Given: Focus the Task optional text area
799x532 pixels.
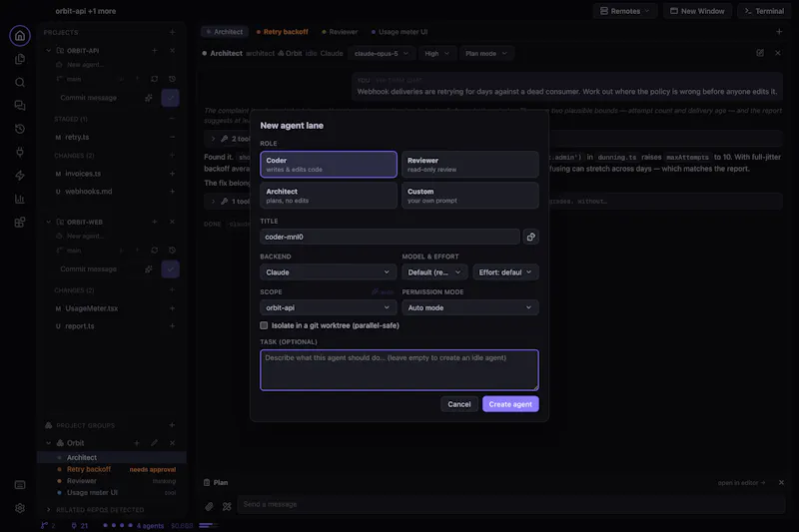Looking at the screenshot, I should pos(399,370).
